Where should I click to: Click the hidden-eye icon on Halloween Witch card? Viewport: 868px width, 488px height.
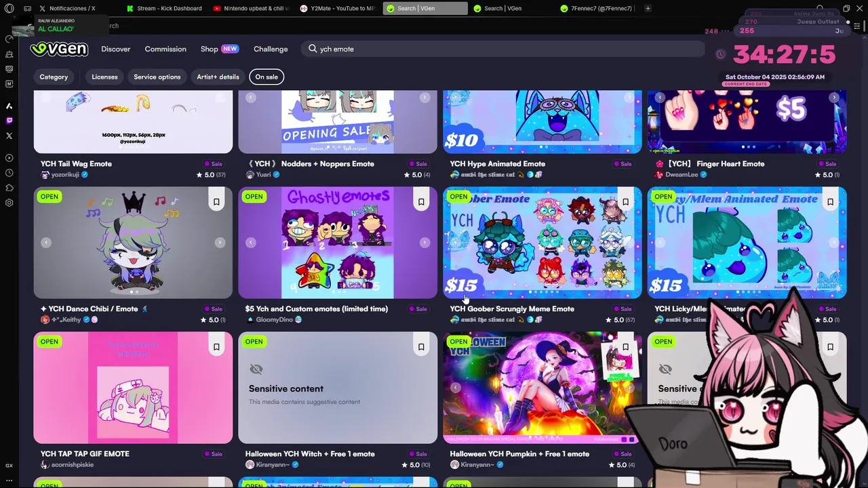pos(256,369)
